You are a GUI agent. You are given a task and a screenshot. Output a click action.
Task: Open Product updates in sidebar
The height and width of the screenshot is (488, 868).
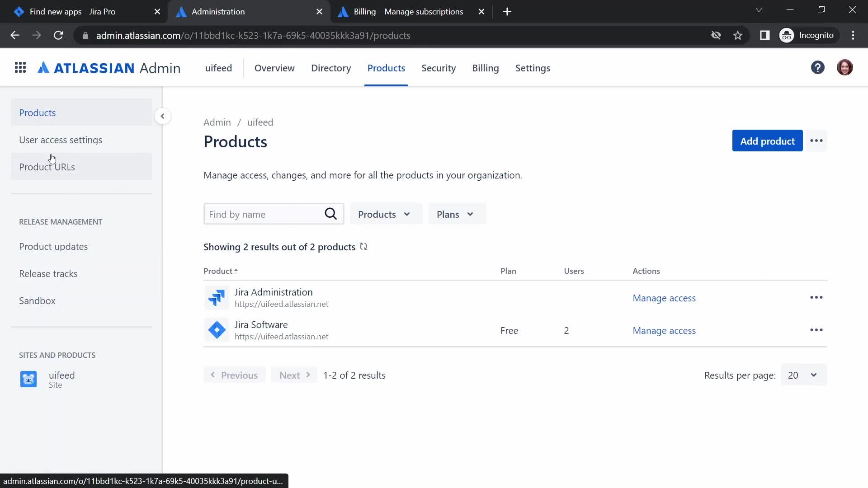[x=53, y=247]
